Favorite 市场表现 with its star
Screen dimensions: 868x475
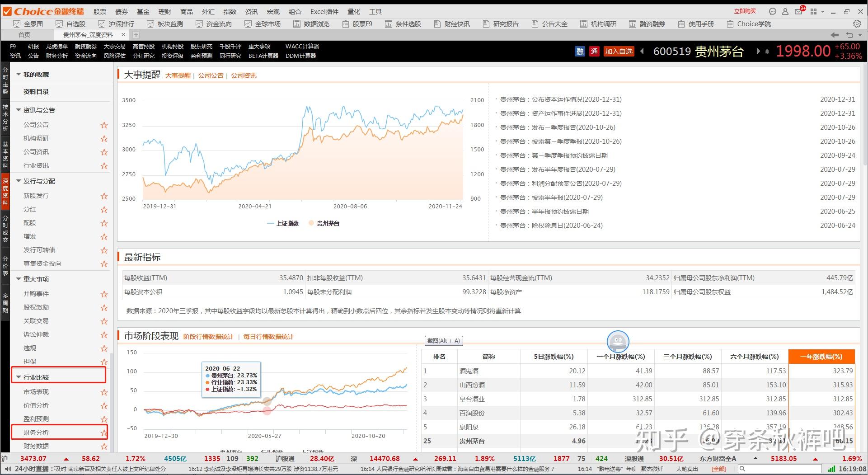(104, 392)
